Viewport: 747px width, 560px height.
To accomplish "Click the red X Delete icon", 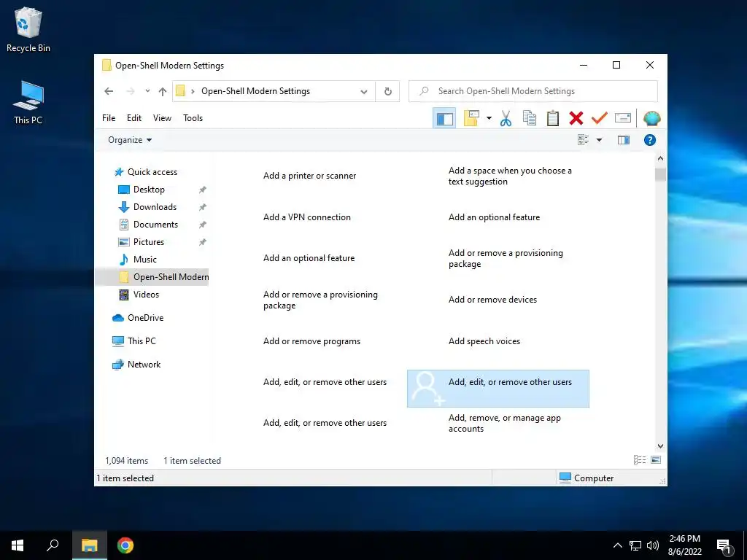I will [576, 118].
